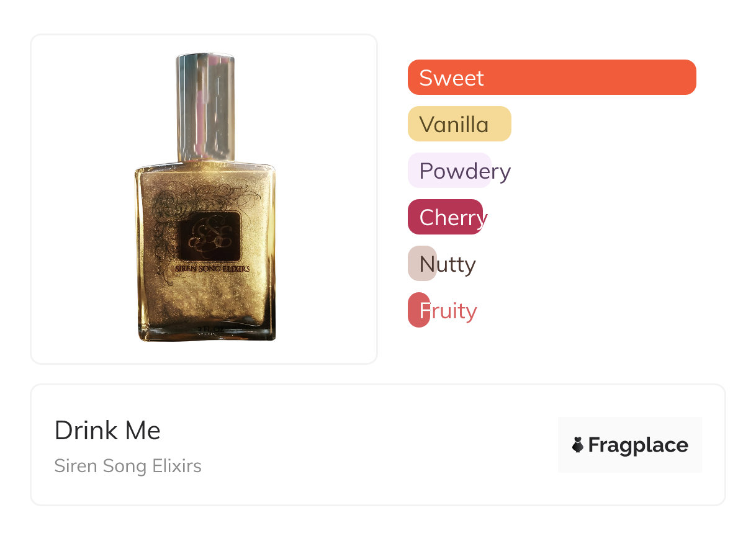The image size is (756, 536).
Task: Select the orange Sweet accord bar
Action: click(x=552, y=78)
